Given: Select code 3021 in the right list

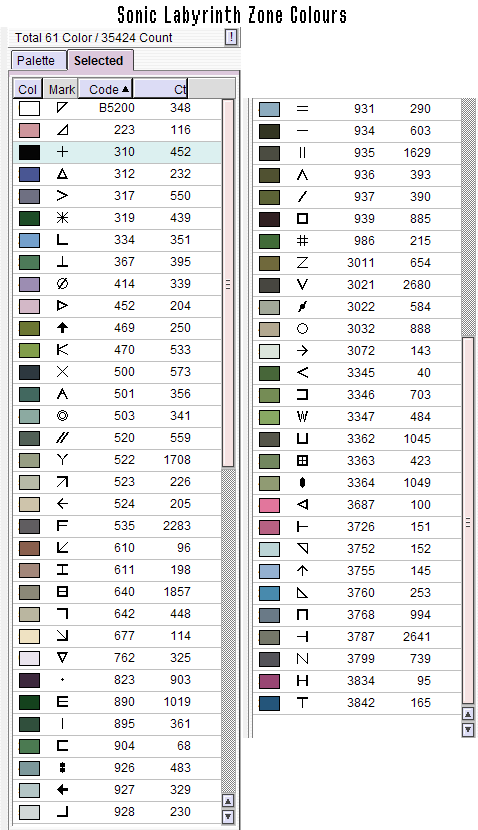Looking at the screenshot, I should tap(361, 285).
